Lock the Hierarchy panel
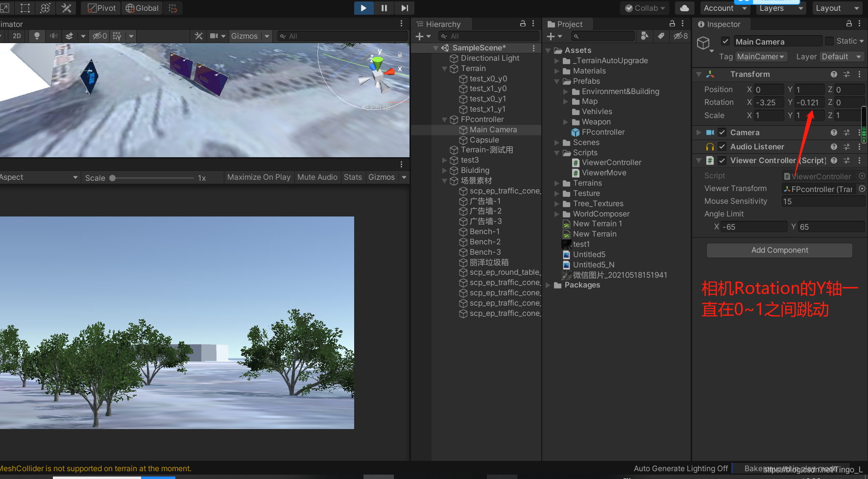The width and height of the screenshot is (868, 479). [x=523, y=24]
